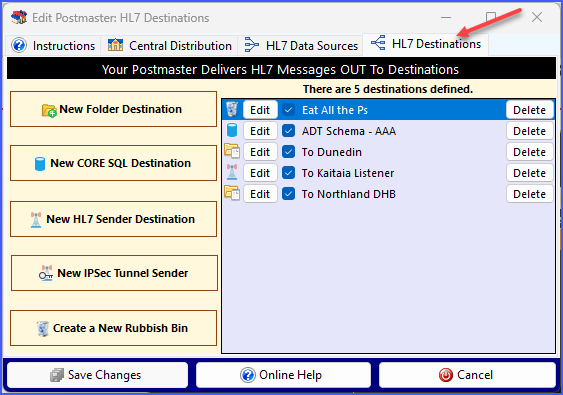Click the SQL cylinder icon beside ADT Schema - AAA
The height and width of the screenshot is (395, 563).
[x=232, y=130]
